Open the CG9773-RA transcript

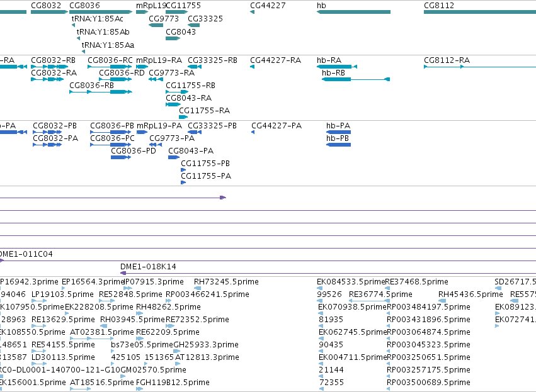[x=156, y=79]
